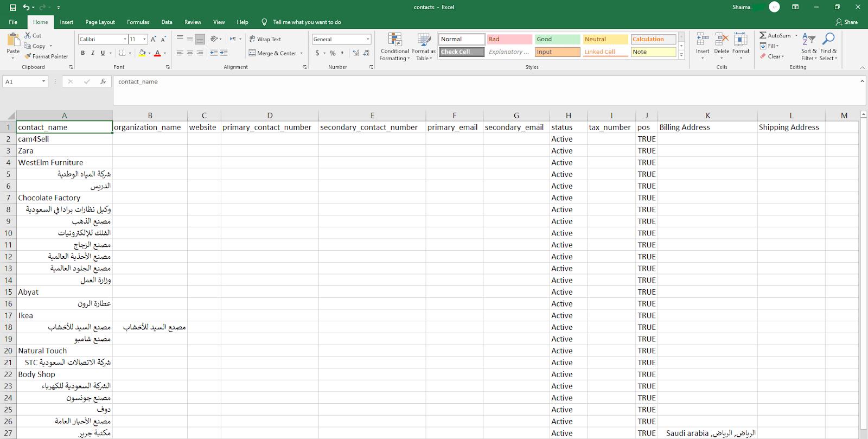Viewport: 868px width, 439px height.
Task: Click the Merge & Center icon
Action: (x=252, y=53)
